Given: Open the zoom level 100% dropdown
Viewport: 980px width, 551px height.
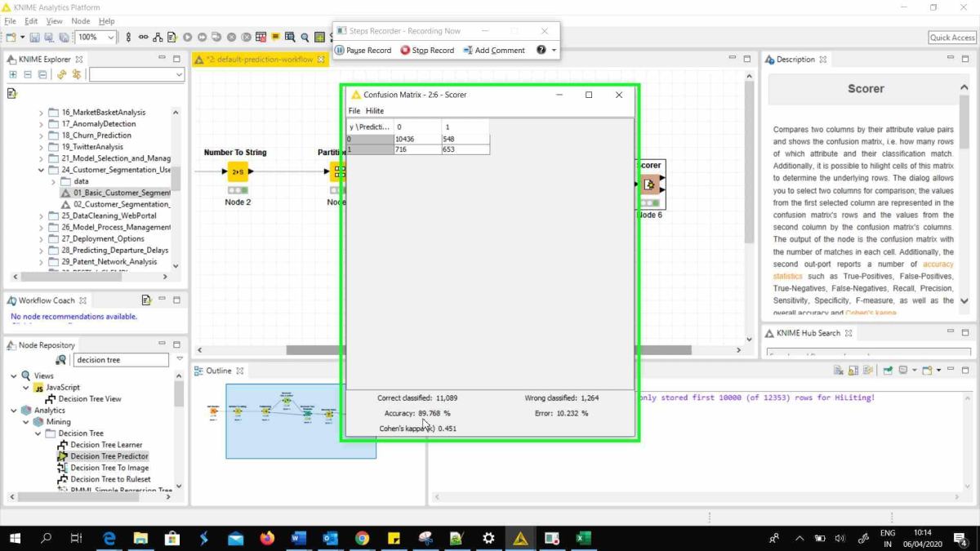Looking at the screenshot, I should pos(110,38).
